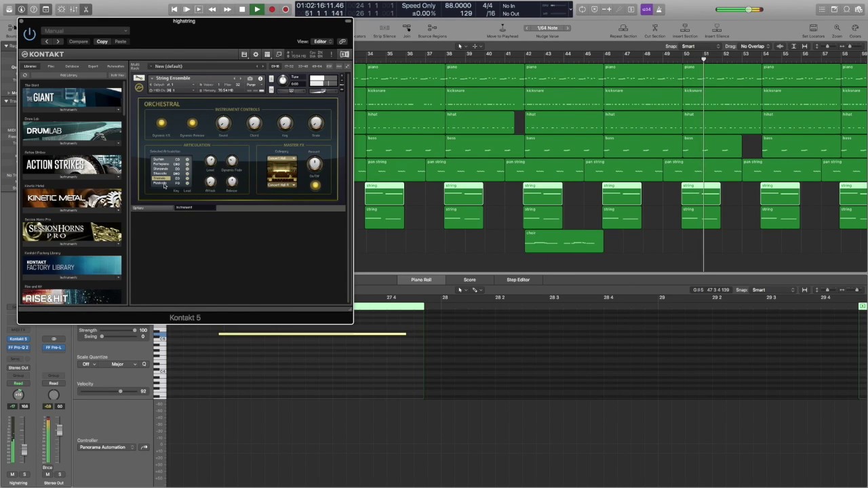Click Repeat Section toolbar icon
The height and width of the screenshot is (488, 868).
(623, 30)
